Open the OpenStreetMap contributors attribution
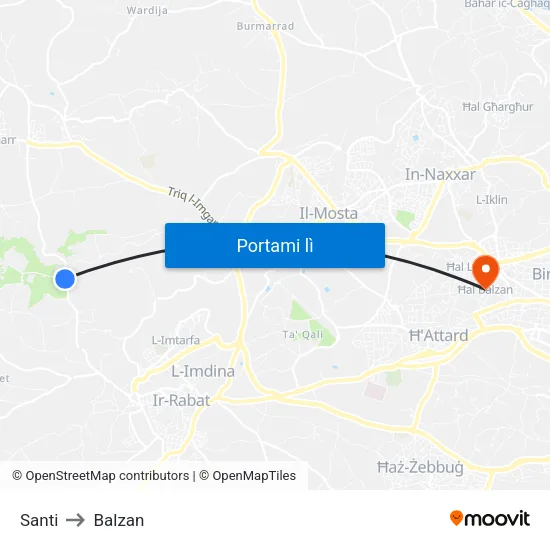The width and height of the screenshot is (550, 550). (101, 476)
